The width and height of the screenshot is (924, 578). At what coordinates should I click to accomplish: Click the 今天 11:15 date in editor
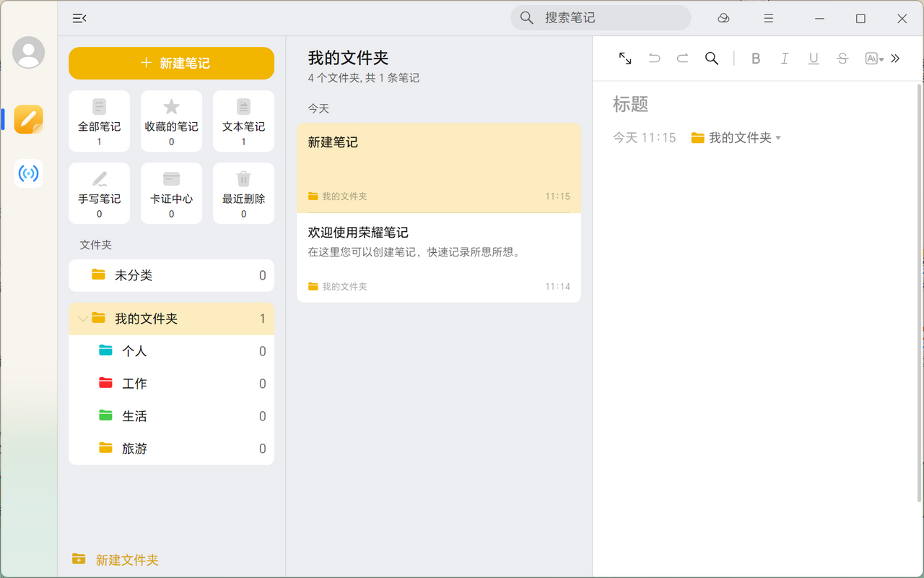(x=645, y=137)
